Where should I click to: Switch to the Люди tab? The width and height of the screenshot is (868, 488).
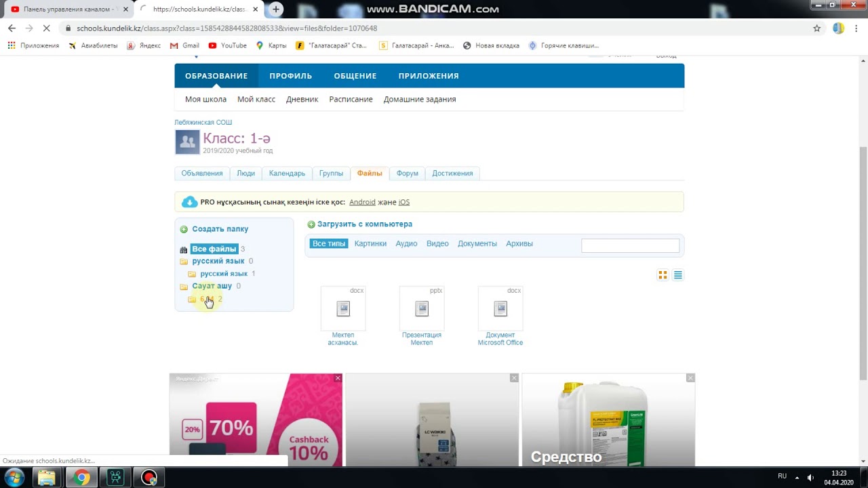(245, 174)
